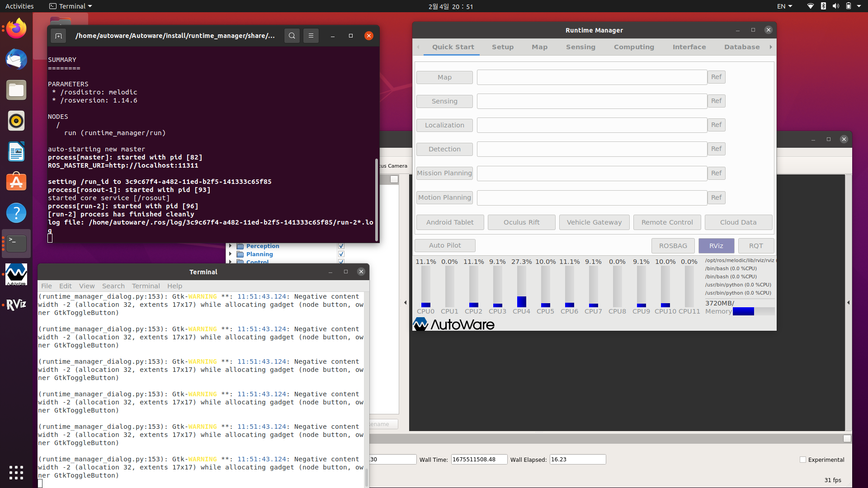
Task: Open the system menu arrow in top bar
Action: coord(859,6)
